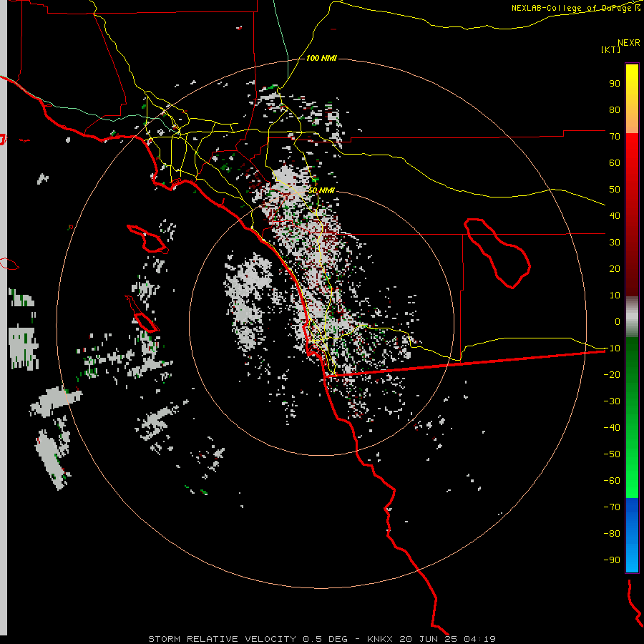Click the 60 value on velocity scale
The width and height of the screenshot is (644, 644).
(615, 162)
